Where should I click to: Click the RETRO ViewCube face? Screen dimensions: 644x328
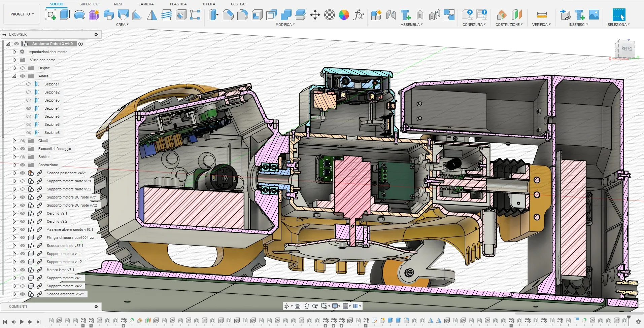coord(626,49)
